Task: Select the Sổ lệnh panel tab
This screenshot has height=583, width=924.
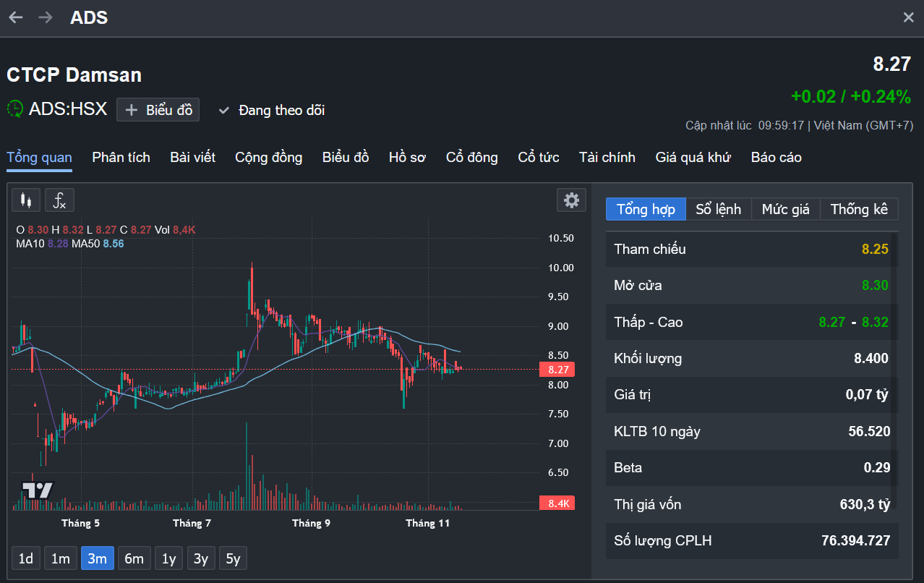Action: click(719, 209)
